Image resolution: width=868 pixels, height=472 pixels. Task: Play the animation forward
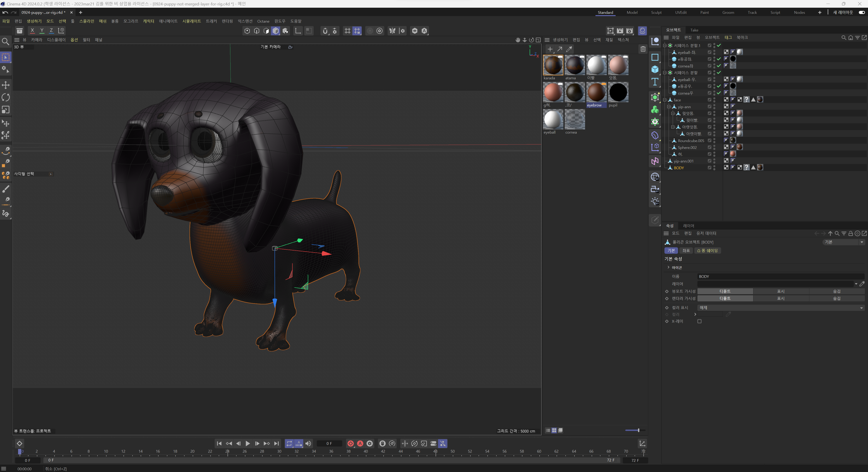[x=248, y=443]
